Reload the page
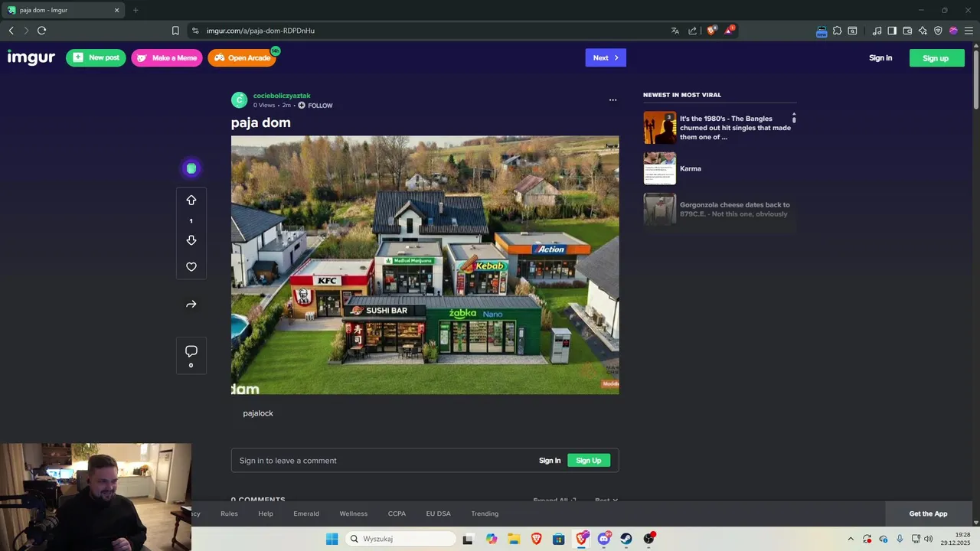The height and width of the screenshot is (551, 980). click(41, 31)
